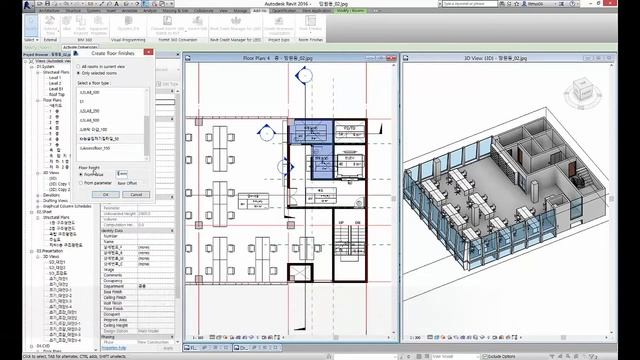
Task: Expand the Drafting Views tree node
Action: (x=38, y=201)
